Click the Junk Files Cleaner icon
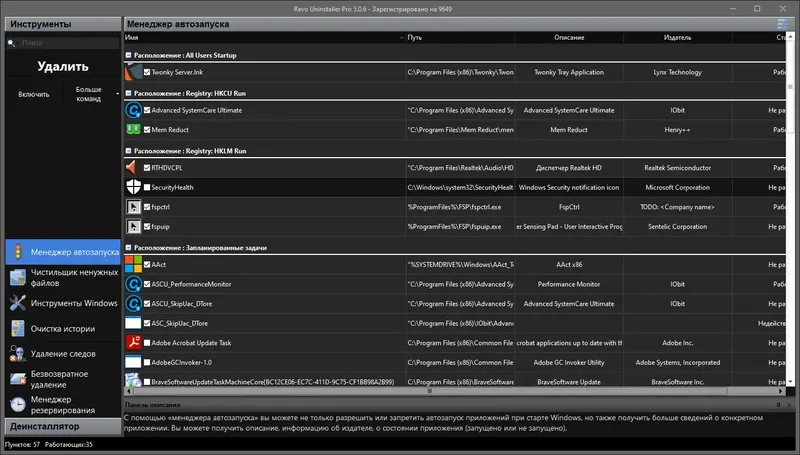This screenshot has height=455, width=800. coord(18,277)
